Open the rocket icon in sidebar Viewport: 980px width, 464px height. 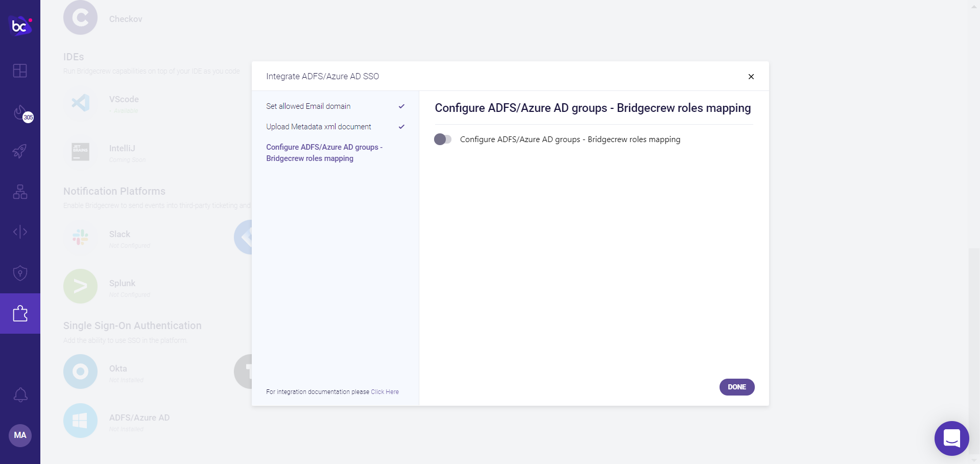pyautogui.click(x=20, y=151)
